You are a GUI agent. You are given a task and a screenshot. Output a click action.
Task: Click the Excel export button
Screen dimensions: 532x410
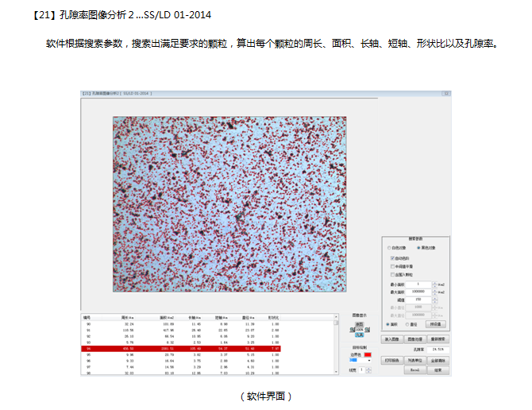pyautogui.click(x=415, y=369)
